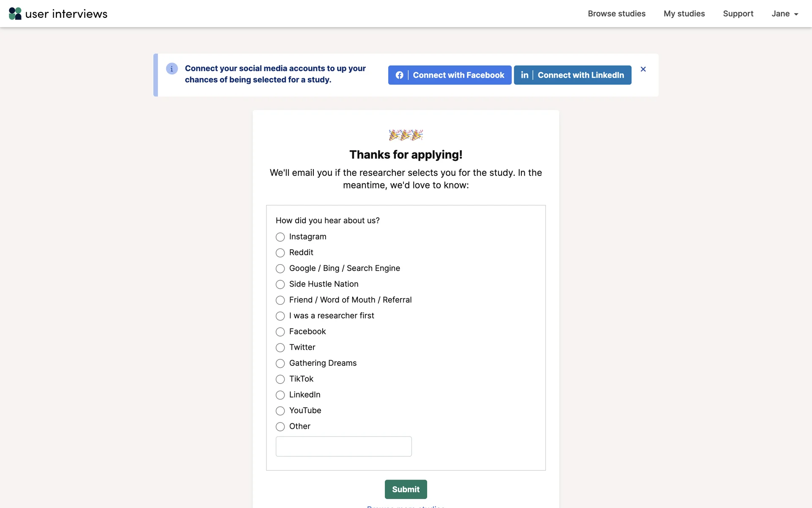Choose Reddit as the referral source
The width and height of the screenshot is (812, 508).
coord(280,253)
